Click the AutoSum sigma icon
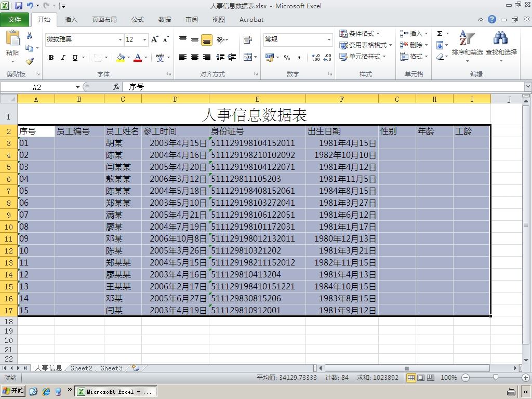 pyautogui.click(x=440, y=34)
